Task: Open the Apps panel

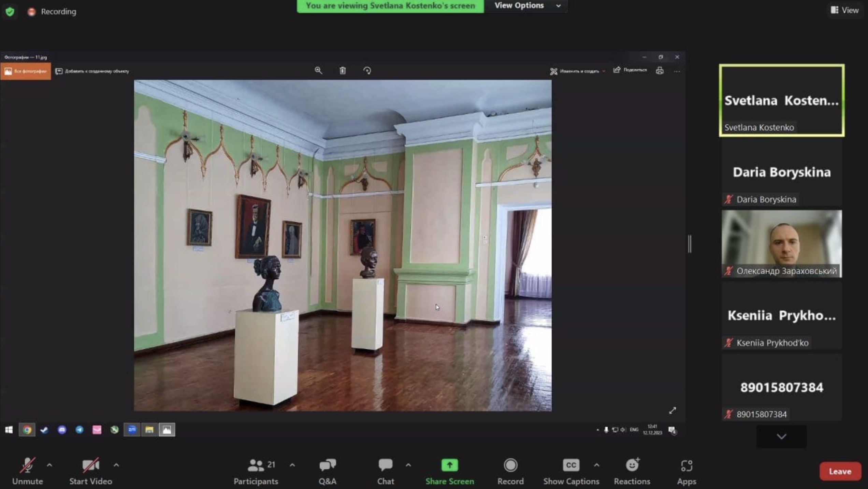Action: pyautogui.click(x=686, y=471)
